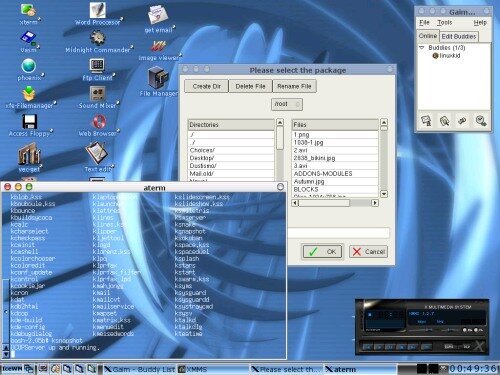500x375 pixels.
Task: Switch to the Online tab in Gaim
Action: [428, 36]
